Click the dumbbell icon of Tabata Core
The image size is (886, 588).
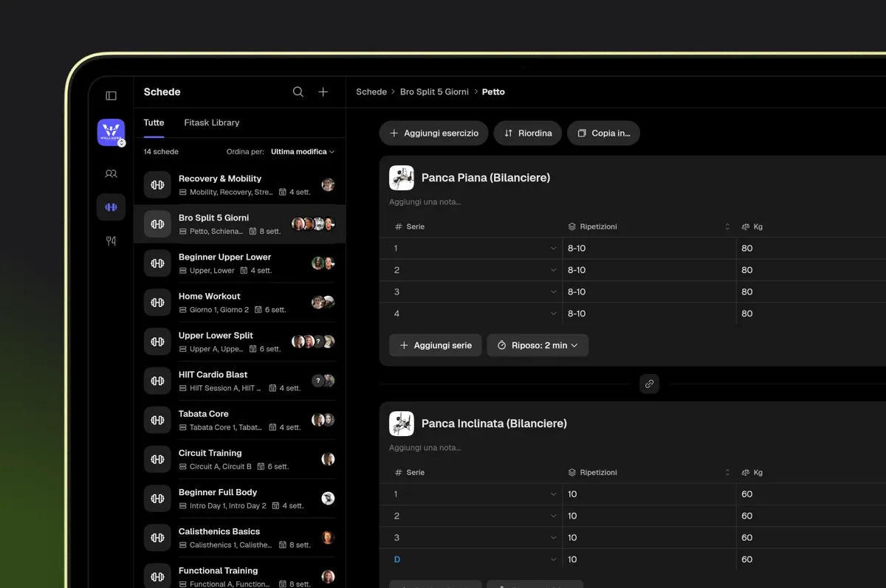(x=157, y=420)
